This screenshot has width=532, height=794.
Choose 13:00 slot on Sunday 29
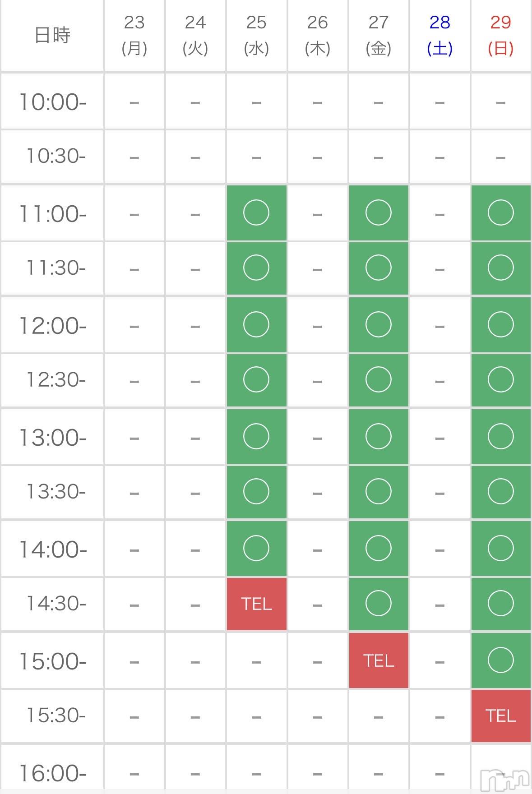500,436
